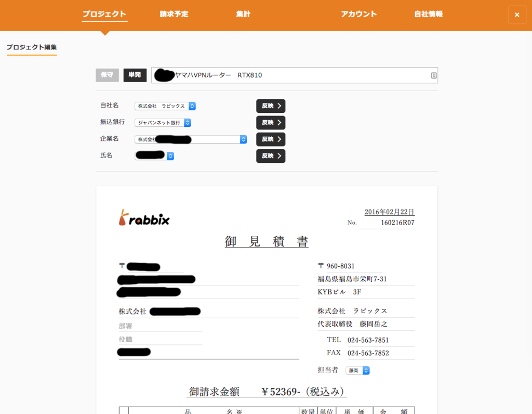Click the 役職 field
532x414 pixels.
(160, 339)
